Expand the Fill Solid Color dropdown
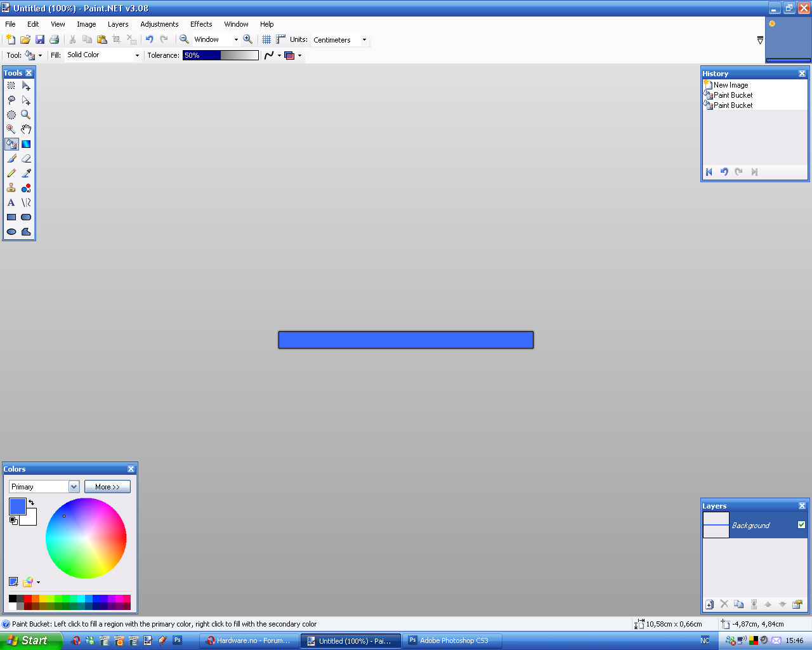The image size is (812, 650). pyautogui.click(x=103, y=55)
